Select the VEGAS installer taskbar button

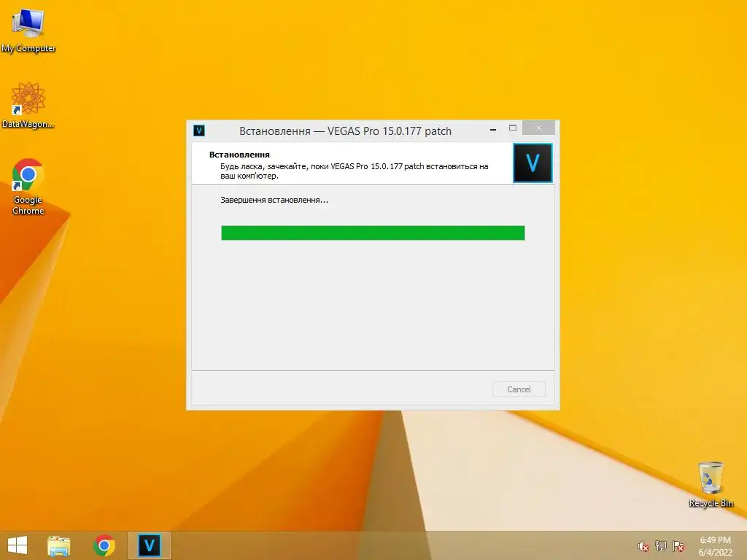point(149,545)
